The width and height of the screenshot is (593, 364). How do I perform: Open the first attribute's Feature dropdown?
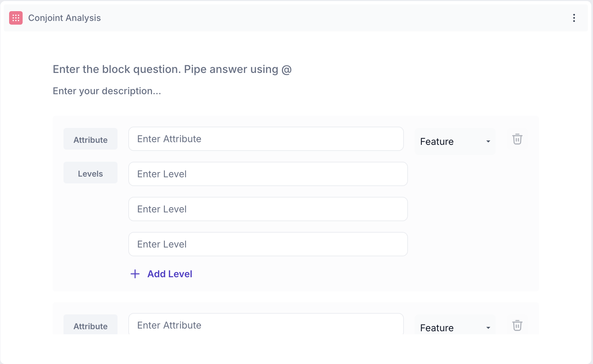point(455,141)
